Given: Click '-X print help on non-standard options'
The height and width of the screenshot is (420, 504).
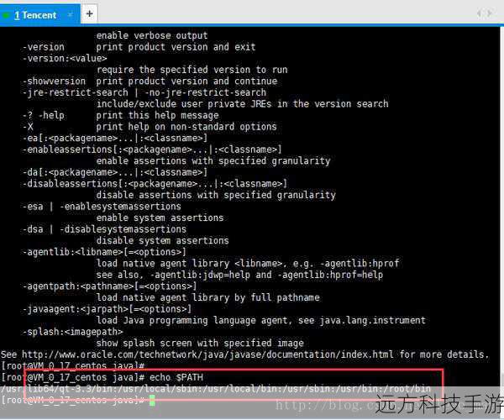Looking at the screenshot, I should point(150,127).
